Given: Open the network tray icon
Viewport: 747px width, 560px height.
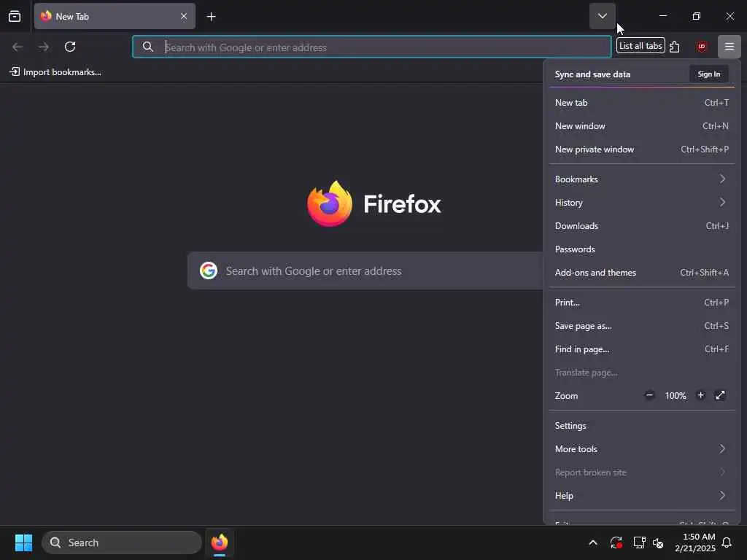Looking at the screenshot, I should [639, 542].
